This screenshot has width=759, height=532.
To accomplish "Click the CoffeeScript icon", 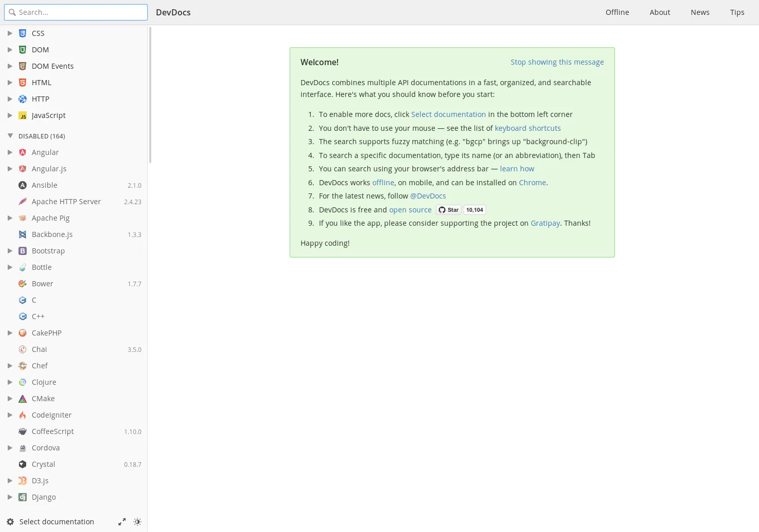I will tap(23, 431).
